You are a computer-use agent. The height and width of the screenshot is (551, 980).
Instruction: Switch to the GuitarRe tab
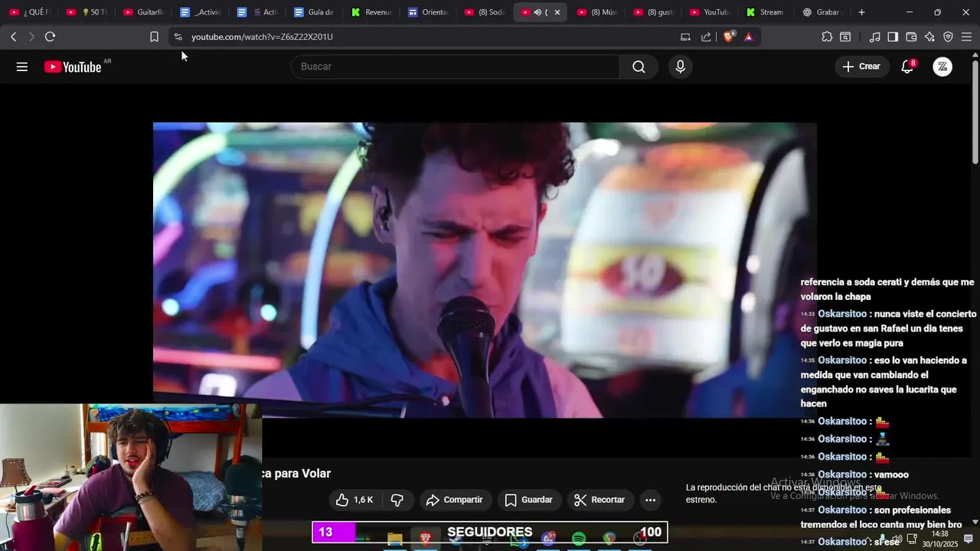coord(143,12)
